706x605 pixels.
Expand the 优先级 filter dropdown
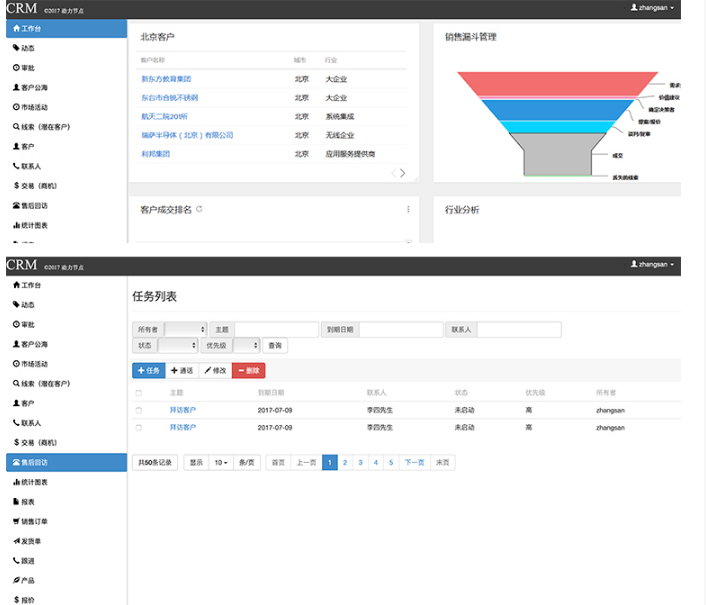click(x=246, y=346)
